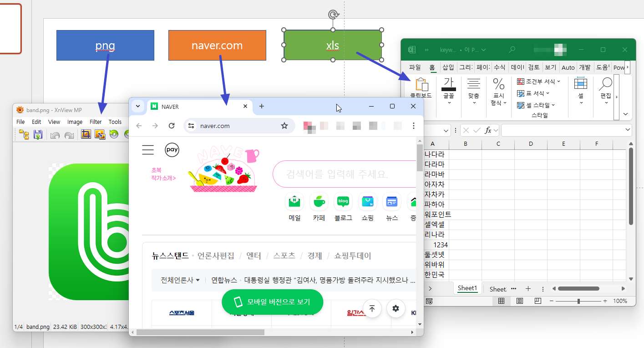Expand the Excel 편집 editing group
The image size is (644, 348).
[x=606, y=91]
